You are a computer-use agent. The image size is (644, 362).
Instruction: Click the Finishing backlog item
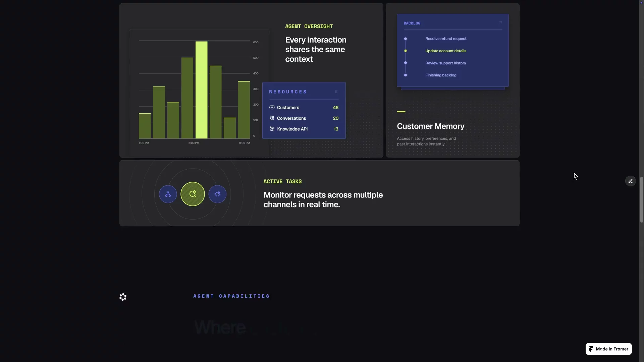(x=441, y=75)
